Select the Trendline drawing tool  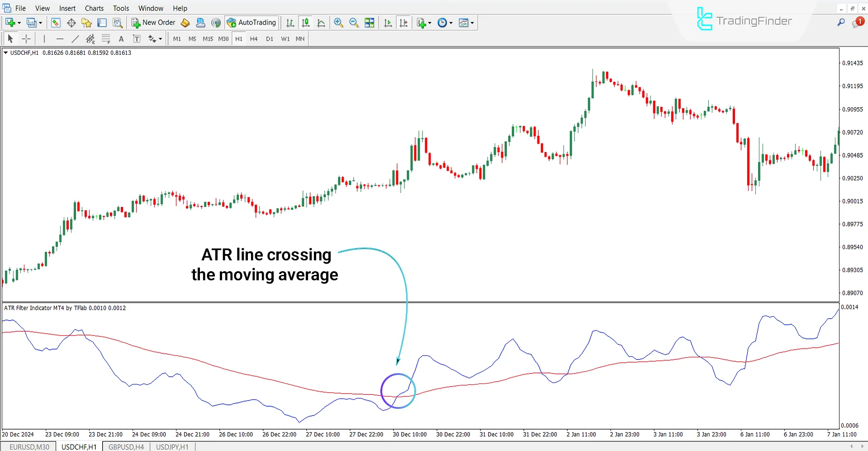76,38
